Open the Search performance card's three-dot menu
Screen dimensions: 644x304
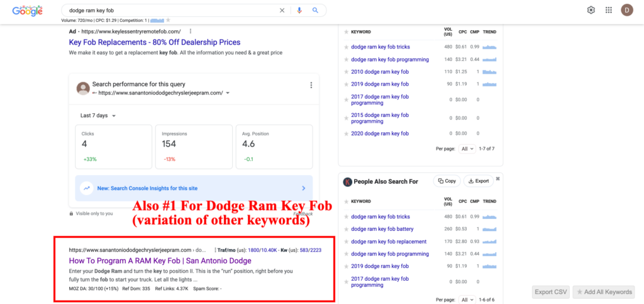pos(311,85)
